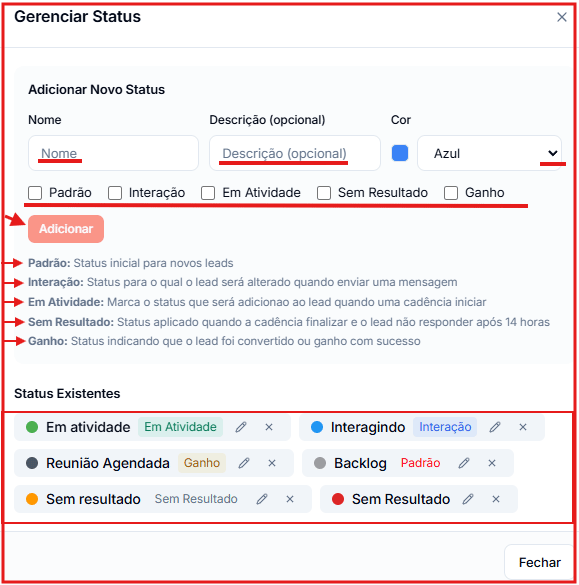The width and height of the screenshot is (579, 585).
Task: Select the blue color swatch
Action: click(x=400, y=153)
